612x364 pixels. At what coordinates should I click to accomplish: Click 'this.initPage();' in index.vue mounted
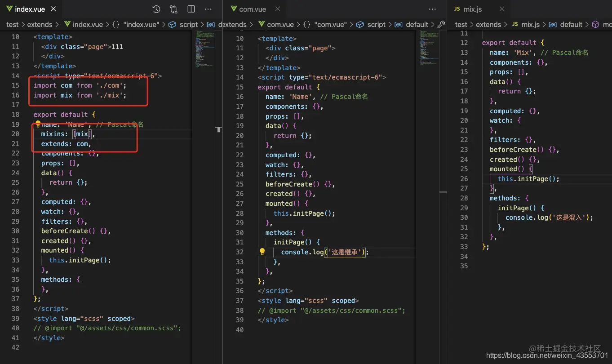[80, 260]
